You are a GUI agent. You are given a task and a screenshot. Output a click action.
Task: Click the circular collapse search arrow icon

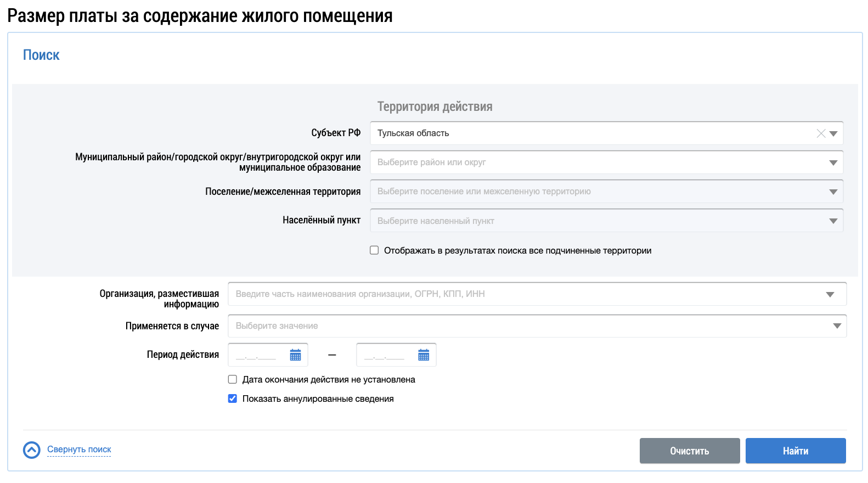[x=32, y=450]
